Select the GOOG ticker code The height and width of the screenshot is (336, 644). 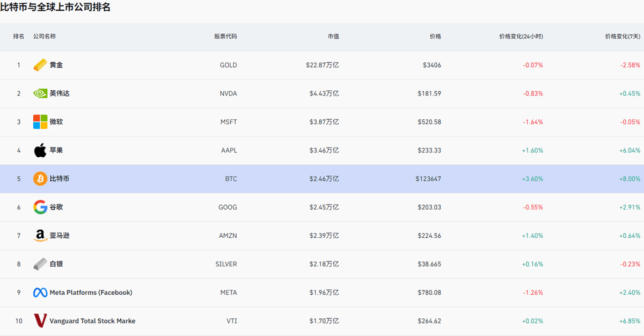click(228, 207)
